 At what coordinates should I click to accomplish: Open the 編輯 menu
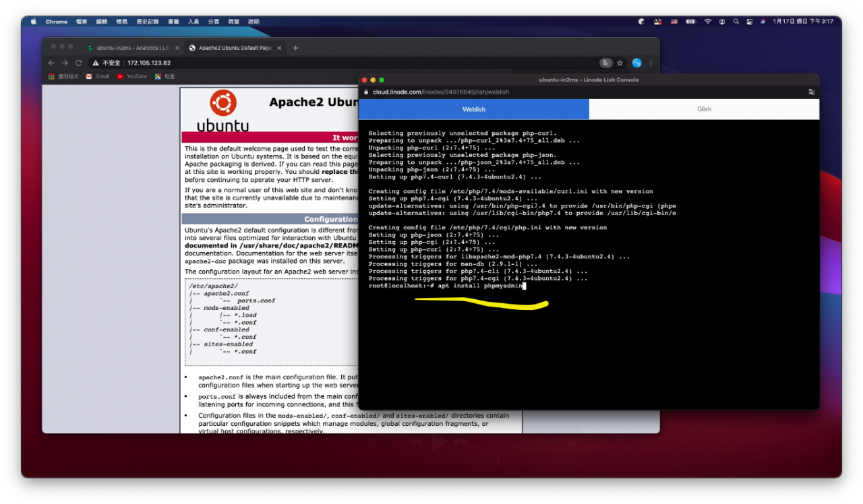(102, 22)
